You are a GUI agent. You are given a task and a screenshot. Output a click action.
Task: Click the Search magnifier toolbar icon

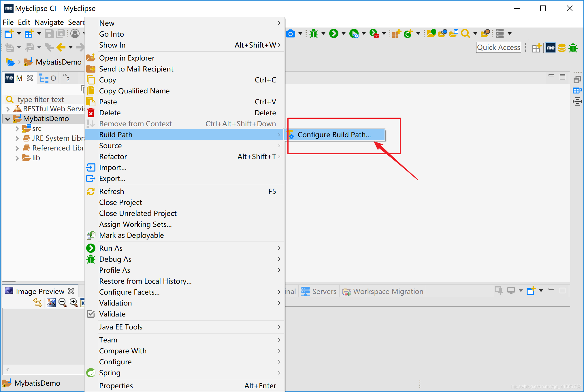[x=465, y=34]
